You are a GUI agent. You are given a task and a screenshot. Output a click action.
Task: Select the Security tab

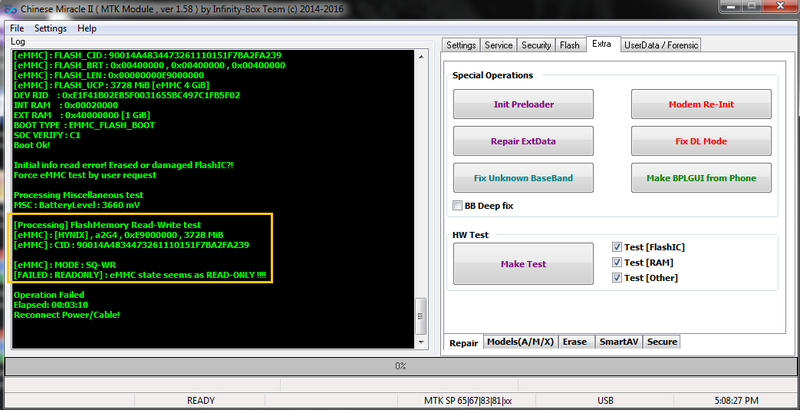pos(536,45)
